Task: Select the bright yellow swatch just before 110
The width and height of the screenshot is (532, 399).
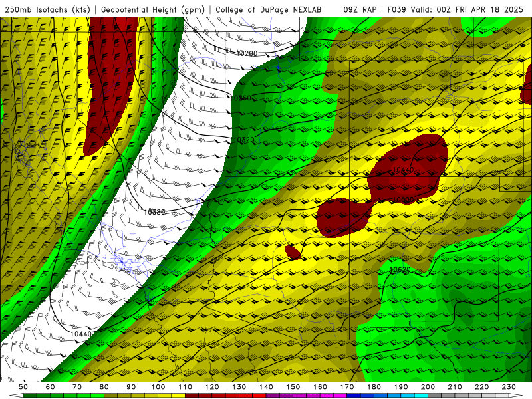Action: 178,396
